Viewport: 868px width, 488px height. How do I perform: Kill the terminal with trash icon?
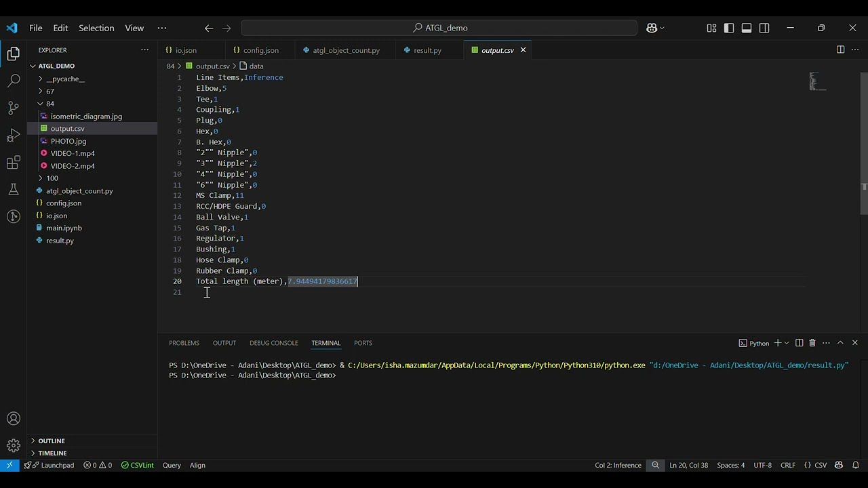pyautogui.click(x=812, y=343)
